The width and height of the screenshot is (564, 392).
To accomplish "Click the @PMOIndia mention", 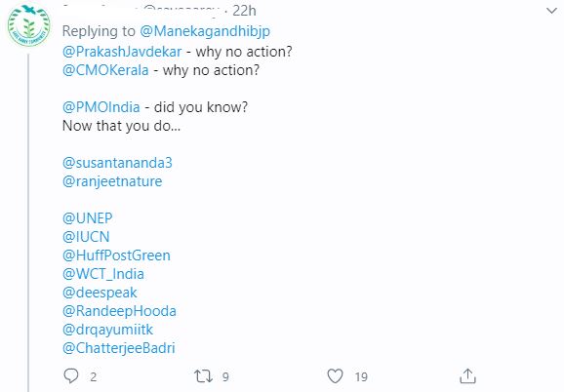I will [101, 107].
